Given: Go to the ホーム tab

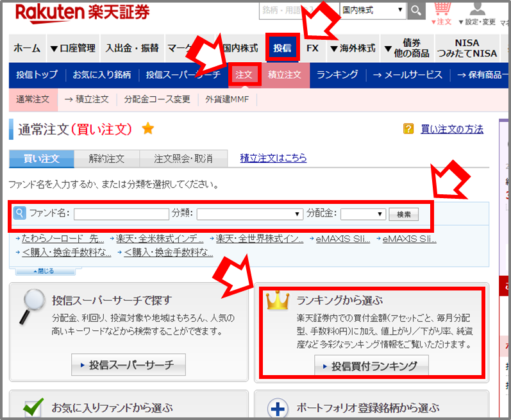Looking at the screenshot, I should 27,48.
